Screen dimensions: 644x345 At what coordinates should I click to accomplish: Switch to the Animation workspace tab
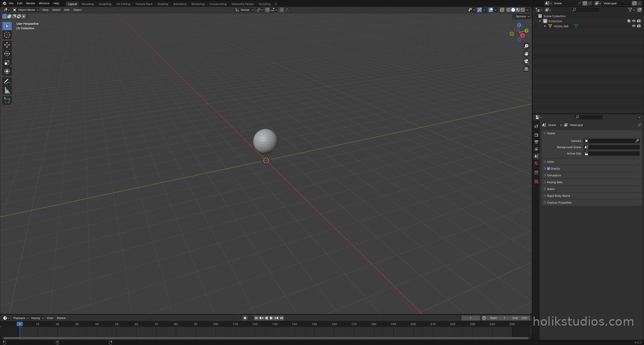point(180,4)
